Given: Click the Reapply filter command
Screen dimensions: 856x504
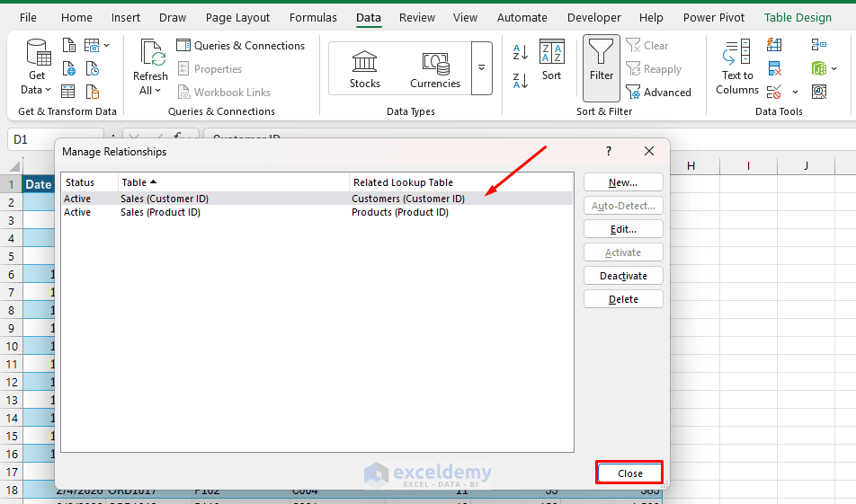Looking at the screenshot, I should pos(654,68).
